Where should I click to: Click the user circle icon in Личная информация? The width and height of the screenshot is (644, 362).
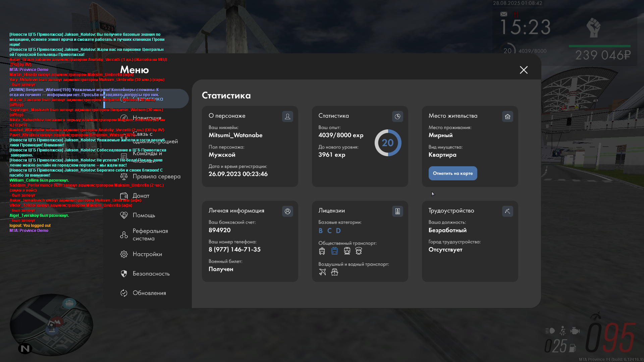287,211
